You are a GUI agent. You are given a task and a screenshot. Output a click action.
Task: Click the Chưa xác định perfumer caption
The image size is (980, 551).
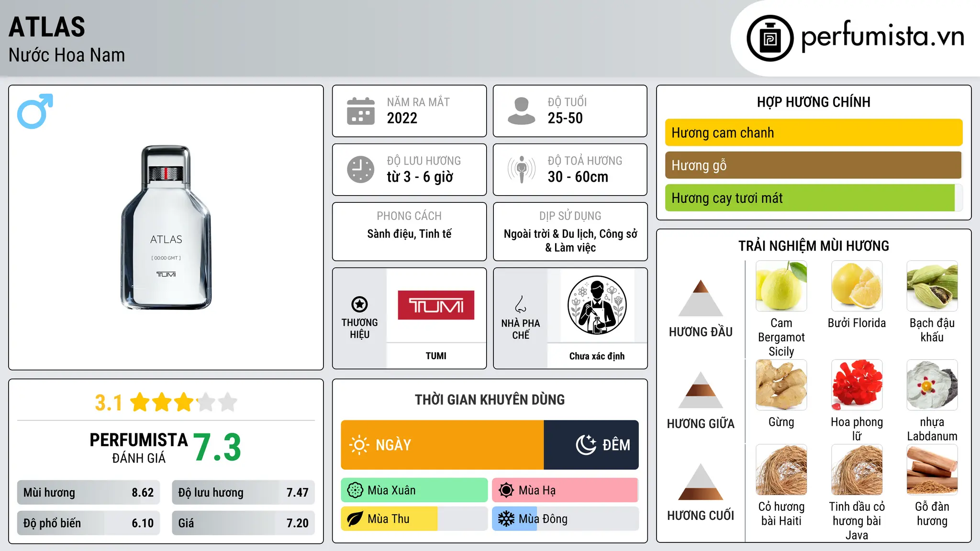(x=597, y=356)
